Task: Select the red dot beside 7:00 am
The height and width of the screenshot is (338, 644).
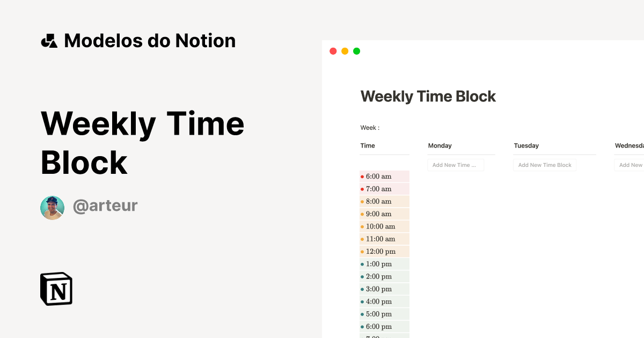Action: pos(363,189)
